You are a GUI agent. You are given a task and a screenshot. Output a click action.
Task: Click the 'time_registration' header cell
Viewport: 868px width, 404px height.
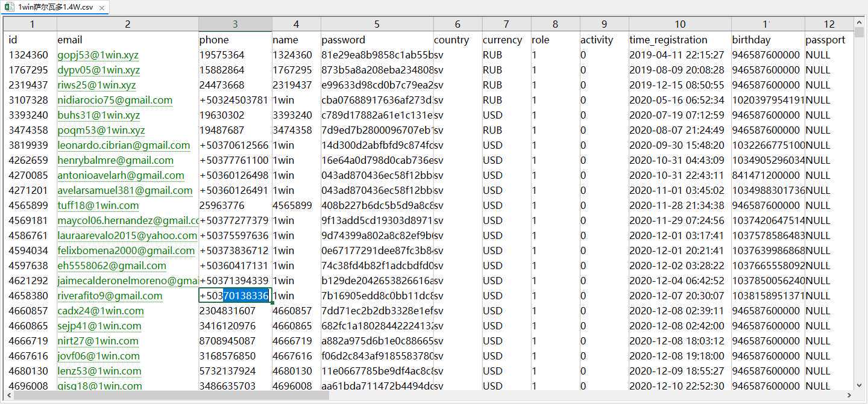(680, 40)
